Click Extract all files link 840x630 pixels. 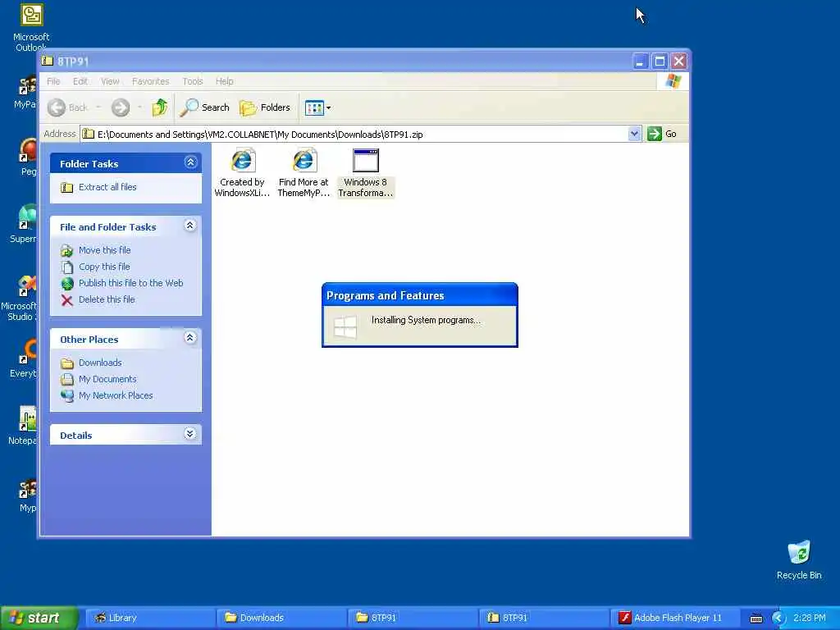tap(107, 187)
